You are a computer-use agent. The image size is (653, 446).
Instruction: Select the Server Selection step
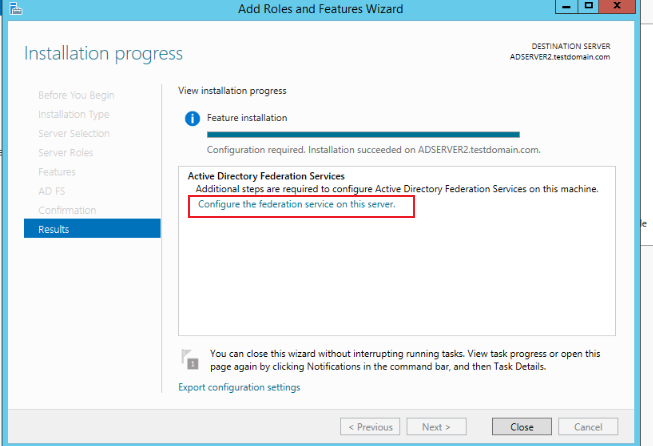point(74,134)
